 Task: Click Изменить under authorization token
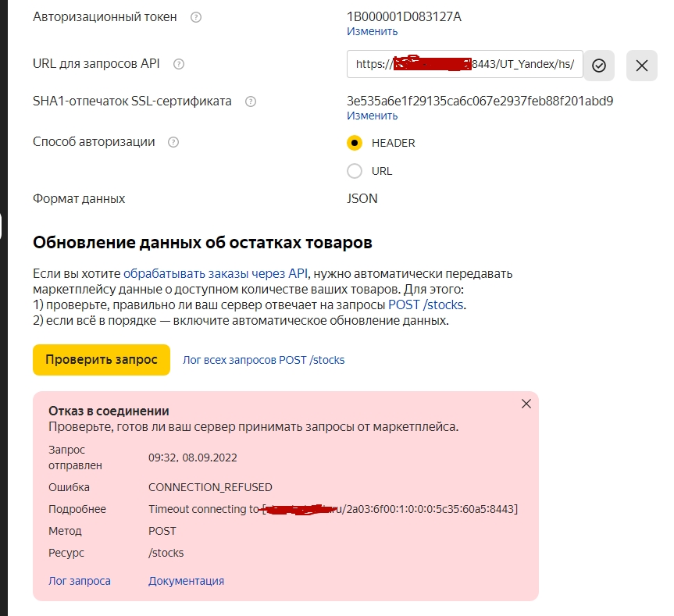[373, 31]
